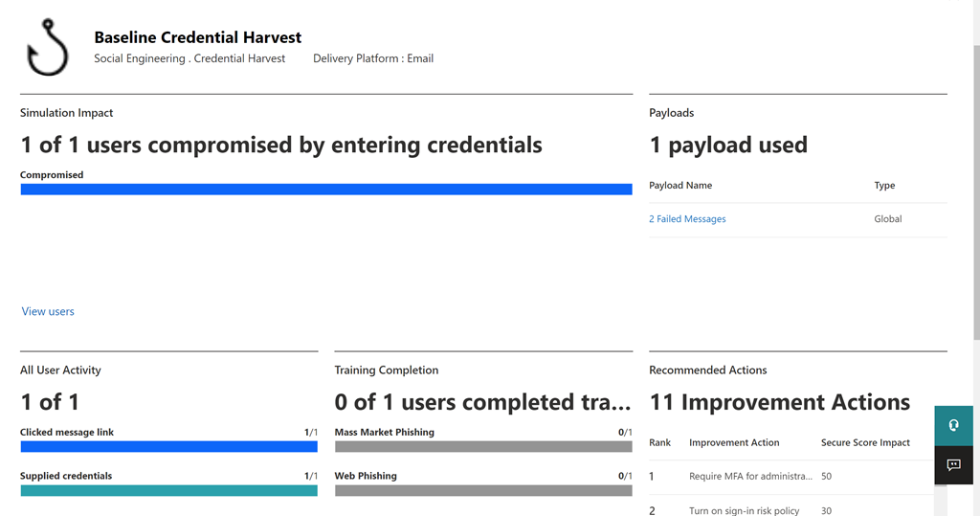Screen dimensions: 980x516
Task: Click the Clicked message link bar
Action: point(168,446)
